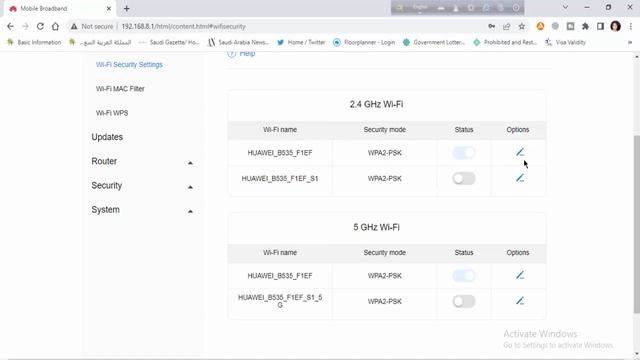
Task: Edit the 5 GHz HUAWEI_B535_F1EF network
Action: click(x=520, y=275)
